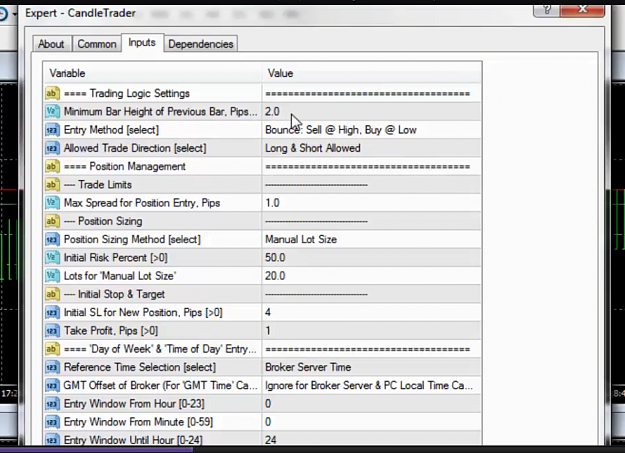The height and width of the screenshot is (453, 625).
Task: Click the ab icon beside Day of Week entry header
Action: (x=52, y=349)
